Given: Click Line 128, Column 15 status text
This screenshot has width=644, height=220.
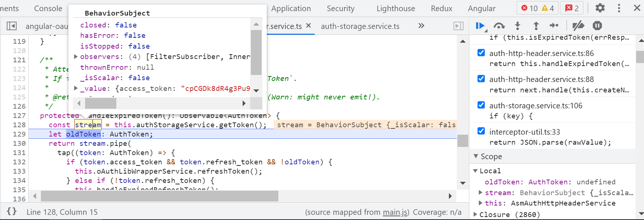Looking at the screenshot, I should pyautogui.click(x=62, y=212).
